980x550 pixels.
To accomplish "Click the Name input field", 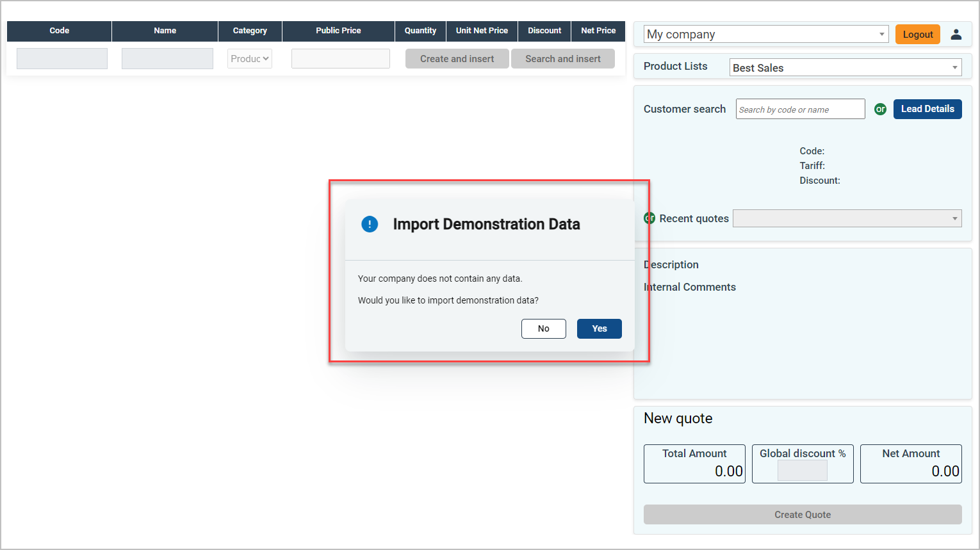I will [167, 59].
